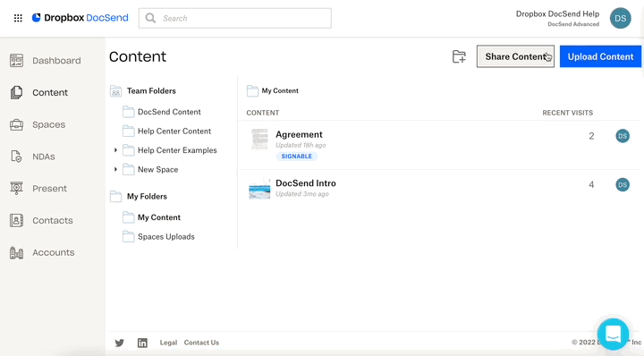Click the My Folders folder icon

(115, 196)
